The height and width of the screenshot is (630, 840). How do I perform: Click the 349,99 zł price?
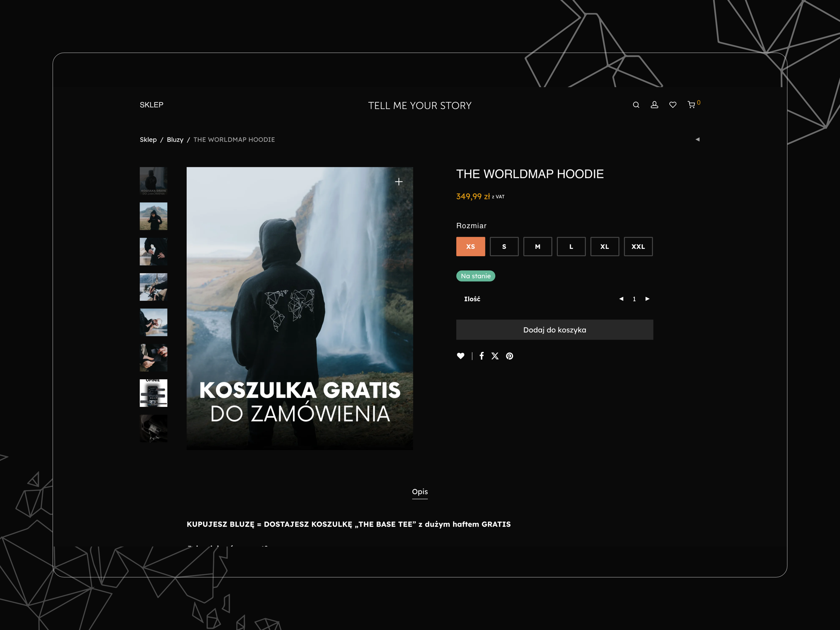[473, 196]
